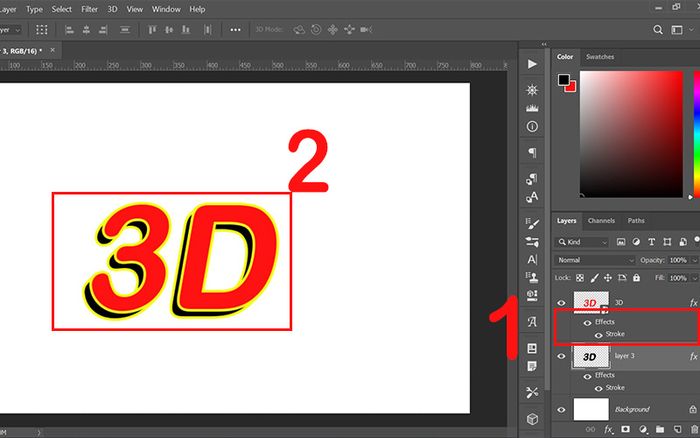The image size is (700, 438).
Task: Toggle Lock all padlock icon
Action: 636,278
